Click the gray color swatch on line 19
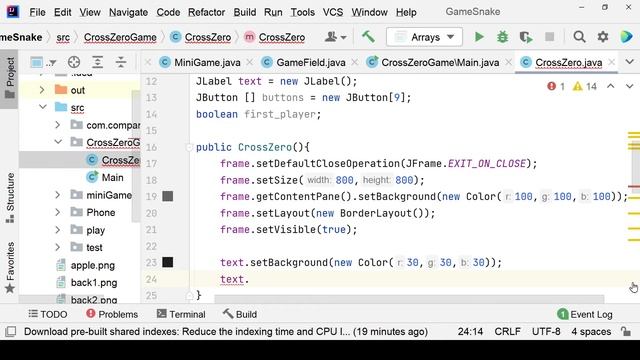Viewport: 640px width, 360px height. click(168, 196)
